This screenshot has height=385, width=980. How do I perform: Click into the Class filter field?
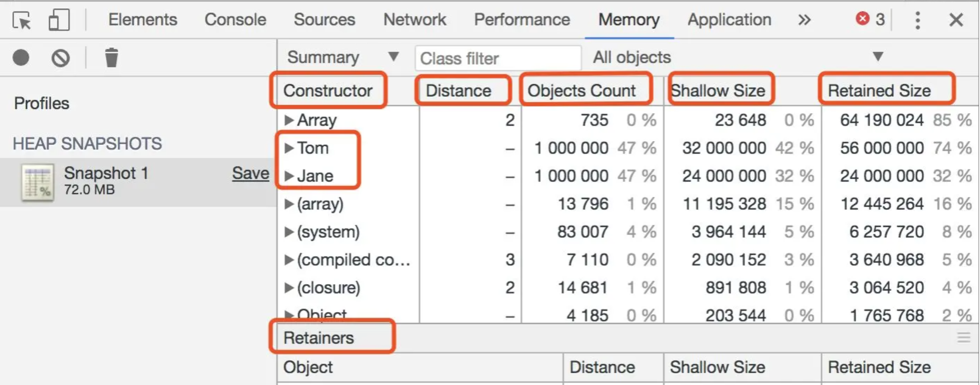pos(498,58)
